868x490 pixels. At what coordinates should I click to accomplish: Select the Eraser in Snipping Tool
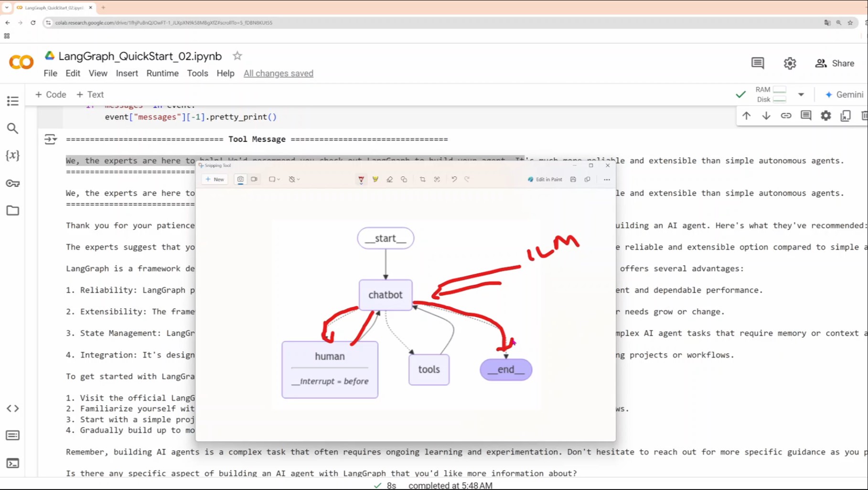click(x=390, y=179)
